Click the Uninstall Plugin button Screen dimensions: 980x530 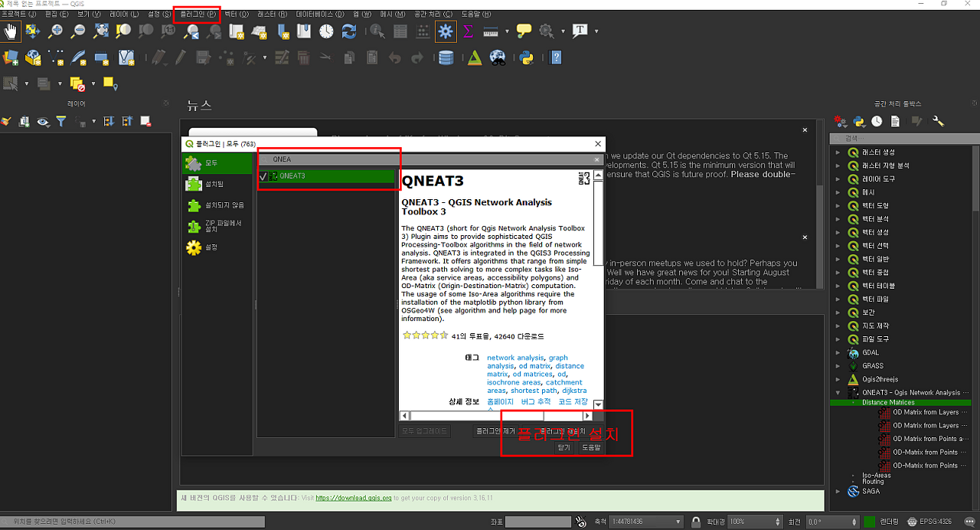tap(497, 431)
